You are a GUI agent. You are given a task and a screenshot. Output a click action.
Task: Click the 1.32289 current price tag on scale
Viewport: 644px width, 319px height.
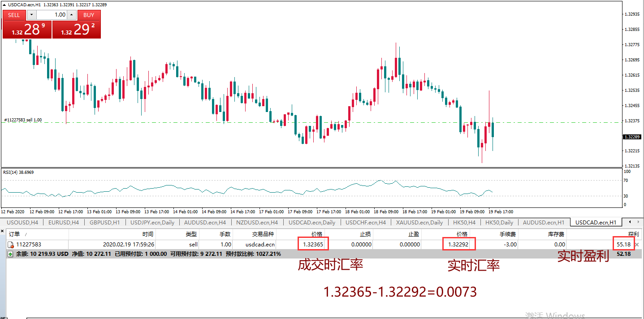point(631,137)
